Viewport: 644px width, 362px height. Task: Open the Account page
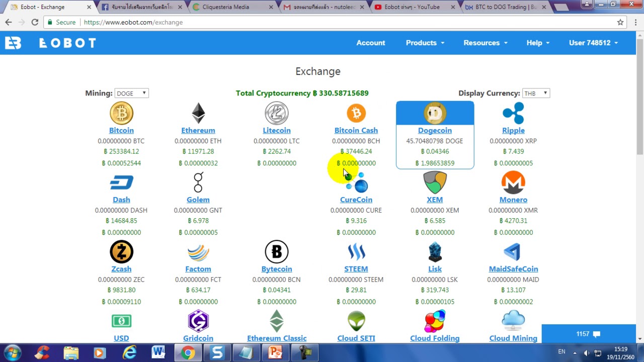371,43
